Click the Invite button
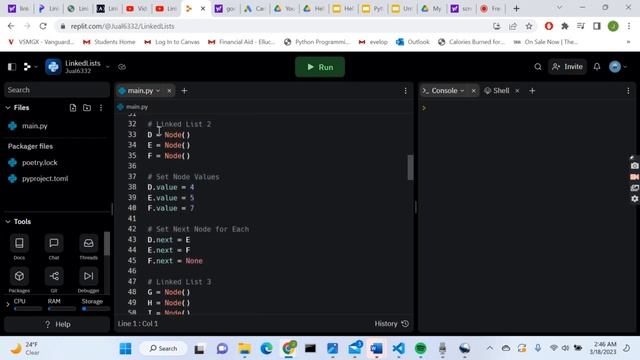Image resolution: width=640 pixels, height=360 pixels. [567, 67]
